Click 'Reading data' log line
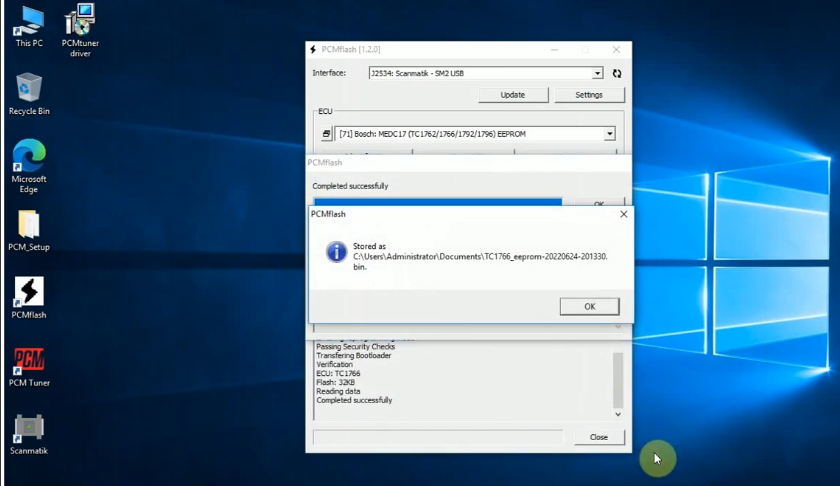The image size is (840, 486). [338, 391]
